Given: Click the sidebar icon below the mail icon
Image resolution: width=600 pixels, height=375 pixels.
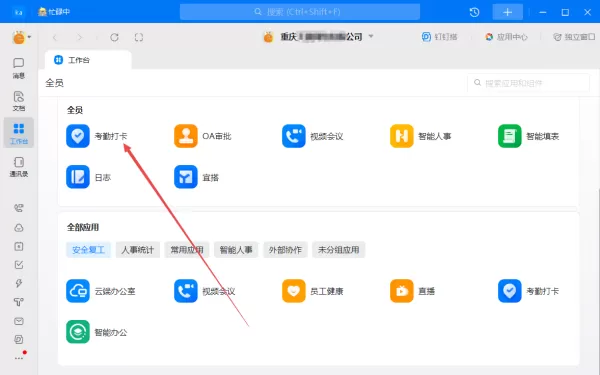Looking at the screenshot, I should (x=18, y=339).
